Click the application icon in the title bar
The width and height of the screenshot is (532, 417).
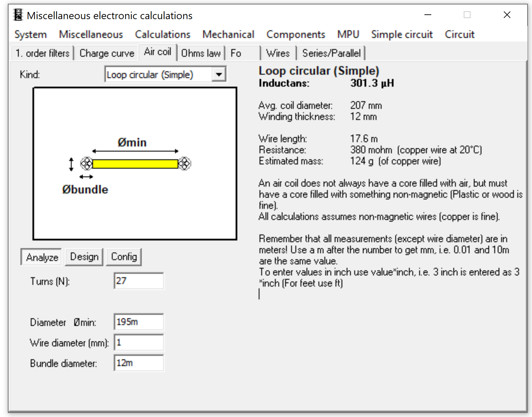click(18, 15)
